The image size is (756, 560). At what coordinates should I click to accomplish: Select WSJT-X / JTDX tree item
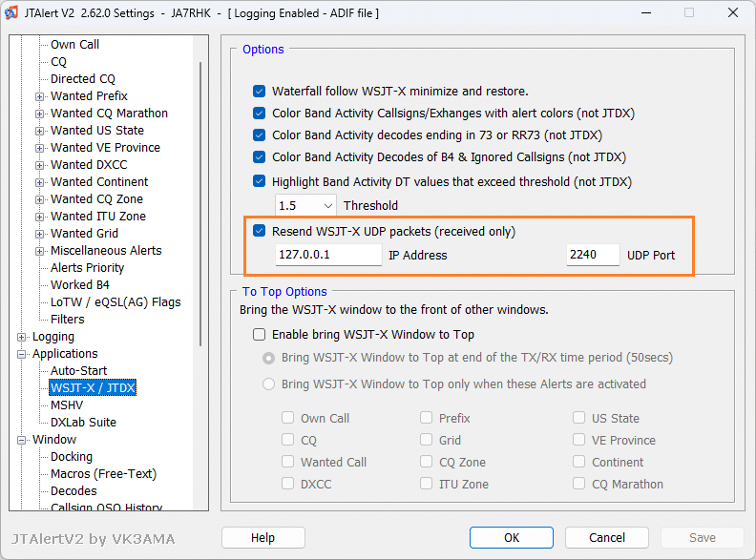point(93,388)
